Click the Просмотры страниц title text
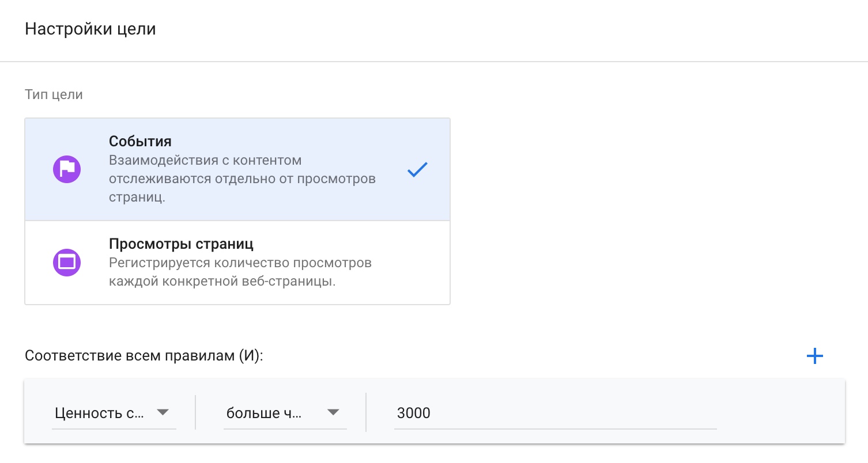This screenshot has height=463, width=868. (x=180, y=244)
